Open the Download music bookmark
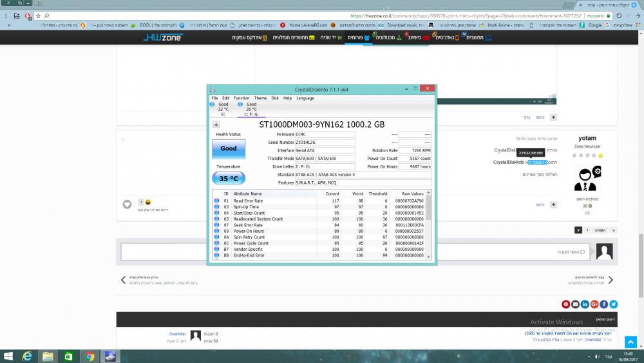This screenshot has height=363, width=644. (405, 25)
